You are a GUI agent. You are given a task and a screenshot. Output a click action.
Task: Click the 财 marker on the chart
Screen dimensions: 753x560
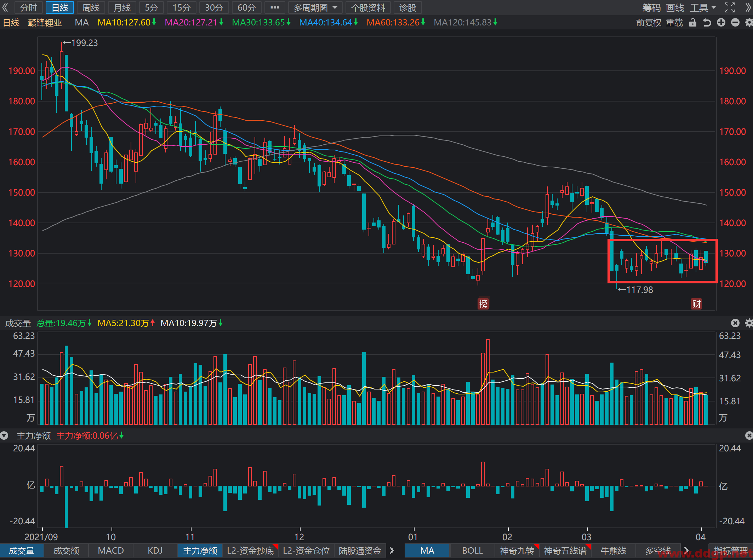pos(696,304)
